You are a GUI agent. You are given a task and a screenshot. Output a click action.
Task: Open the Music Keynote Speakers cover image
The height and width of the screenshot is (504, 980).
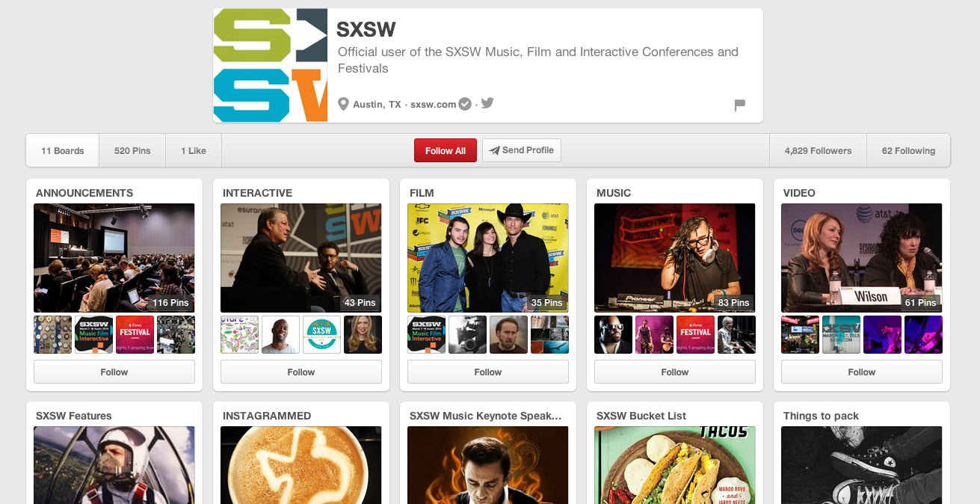coord(488,465)
